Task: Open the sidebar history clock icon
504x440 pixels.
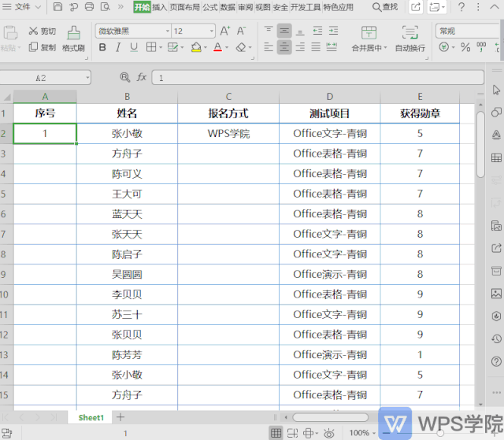Action: (496, 338)
